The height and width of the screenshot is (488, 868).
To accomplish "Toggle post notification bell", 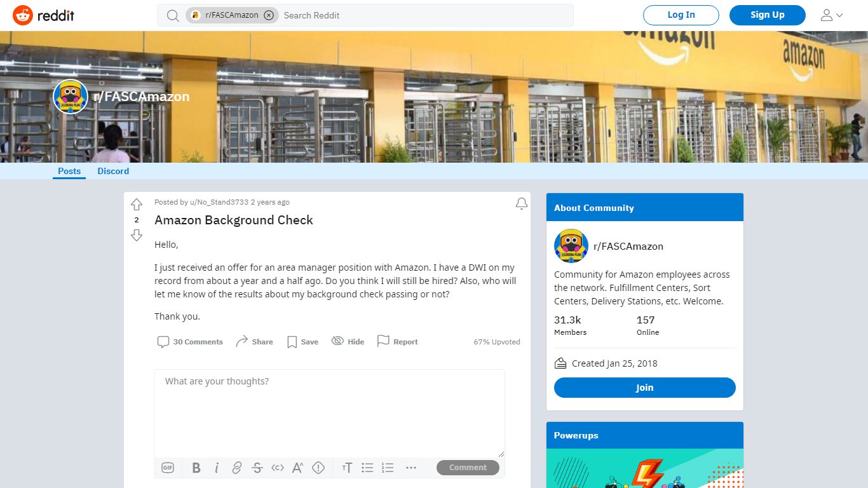I will point(522,203).
